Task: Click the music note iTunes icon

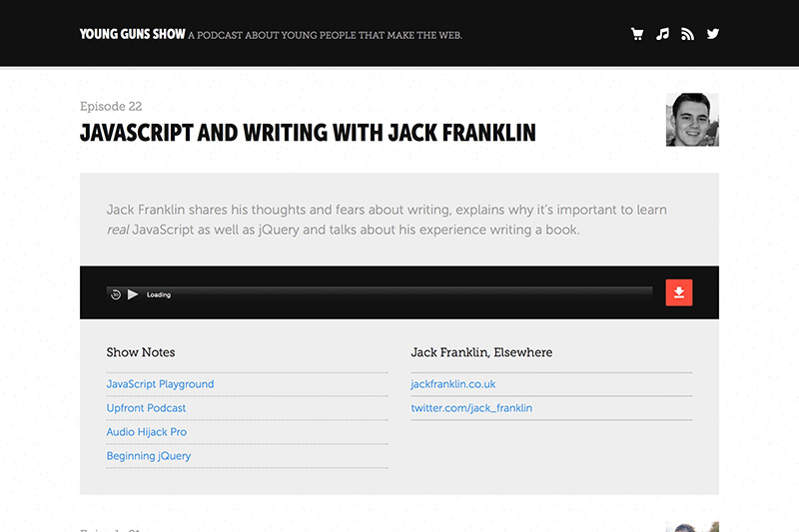Action: [x=662, y=34]
